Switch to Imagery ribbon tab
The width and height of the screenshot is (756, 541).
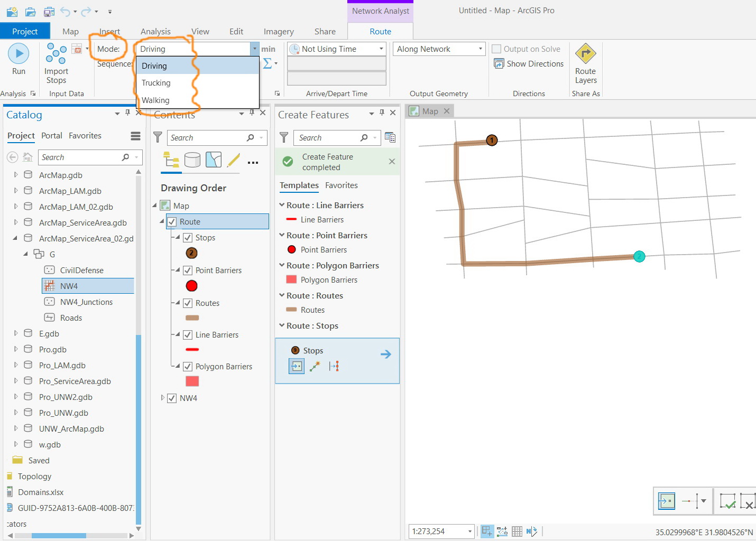coord(279,32)
